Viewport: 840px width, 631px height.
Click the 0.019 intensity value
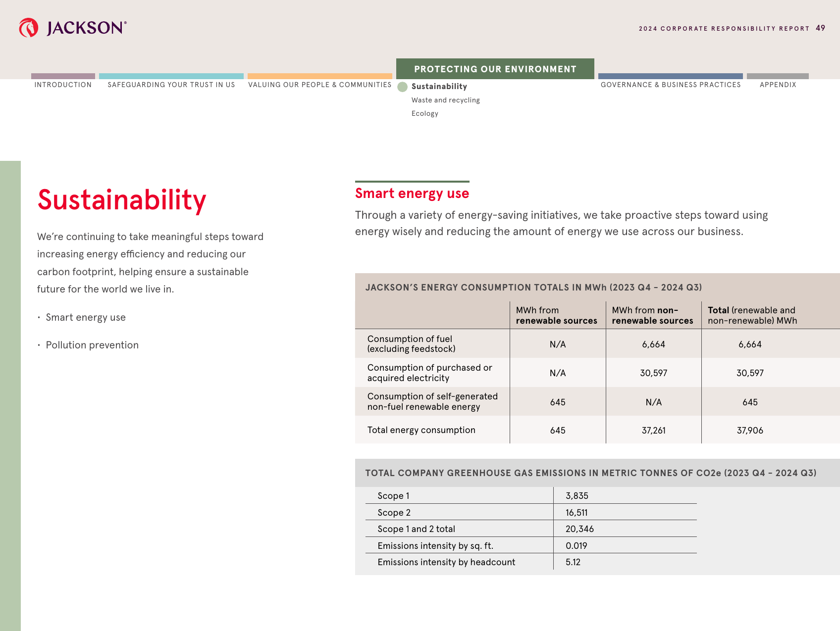576,546
